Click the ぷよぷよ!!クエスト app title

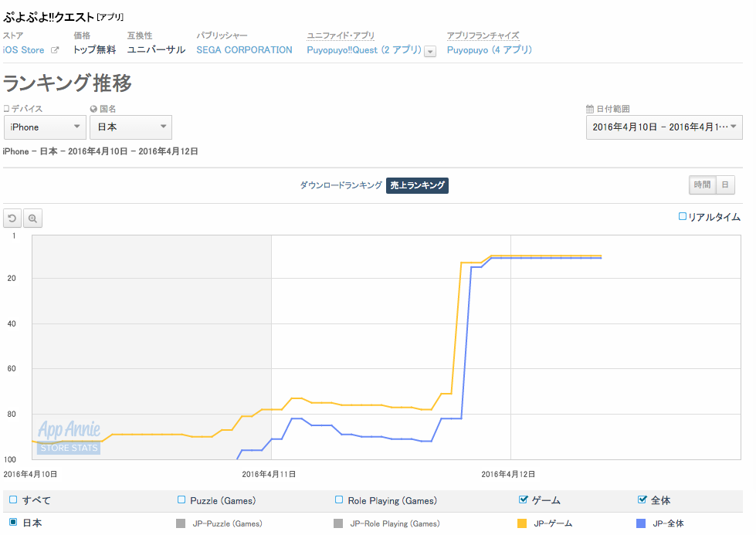pos(49,17)
